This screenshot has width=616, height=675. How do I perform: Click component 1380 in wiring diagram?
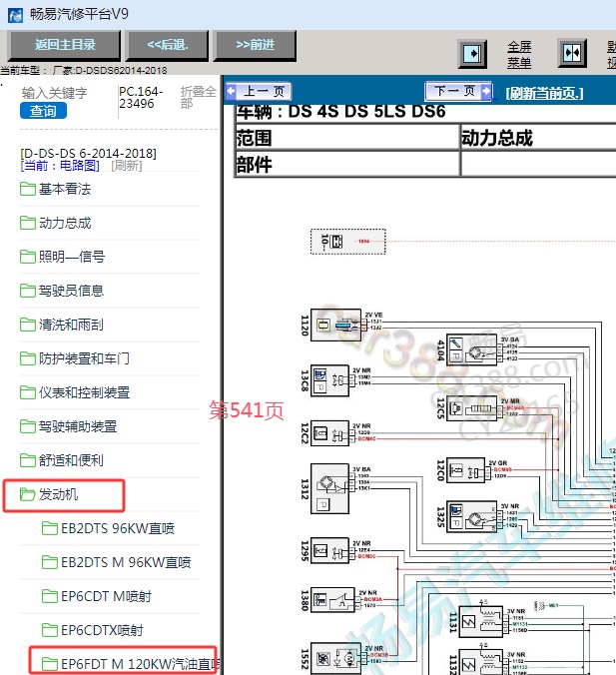(332, 600)
